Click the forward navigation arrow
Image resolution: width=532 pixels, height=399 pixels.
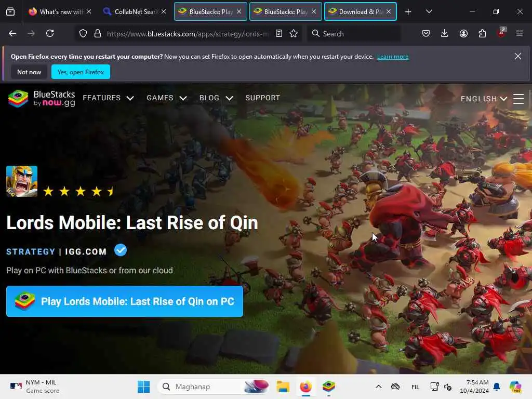(x=31, y=33)
